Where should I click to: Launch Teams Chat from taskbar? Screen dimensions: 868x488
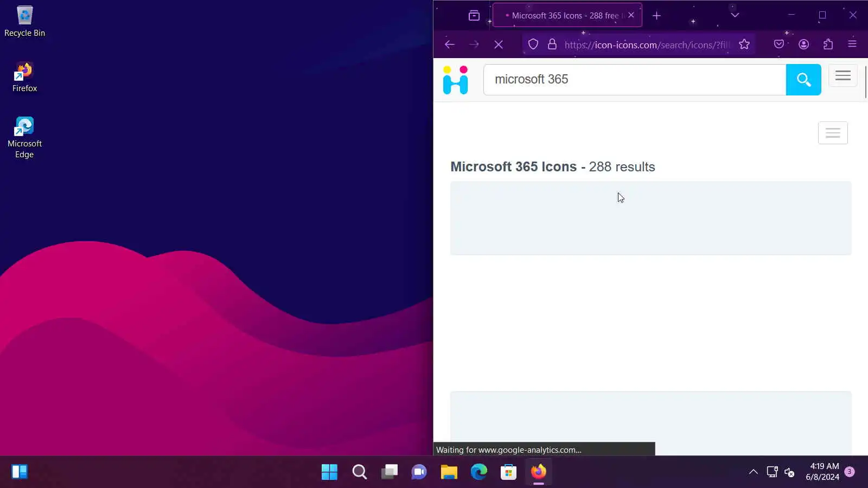(x=419, y=472)
